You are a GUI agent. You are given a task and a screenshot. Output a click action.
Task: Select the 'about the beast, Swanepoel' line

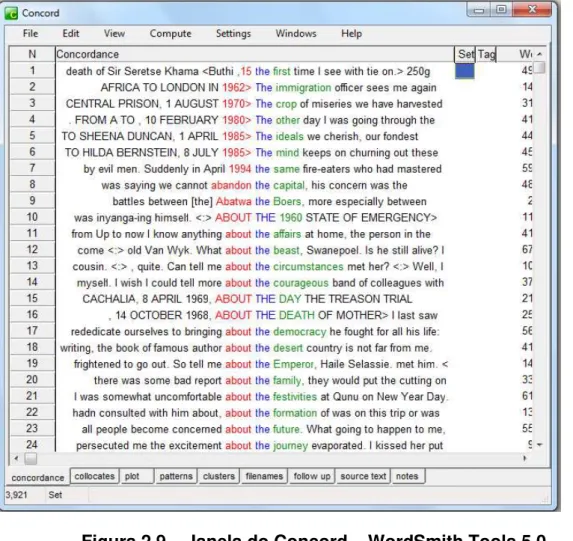(x=255, y=250)
